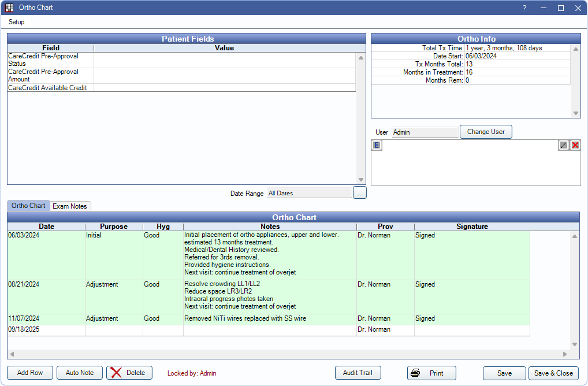Click Save & Close button
The width and height of the screenshot is (588, 386).
click(553, 373)
